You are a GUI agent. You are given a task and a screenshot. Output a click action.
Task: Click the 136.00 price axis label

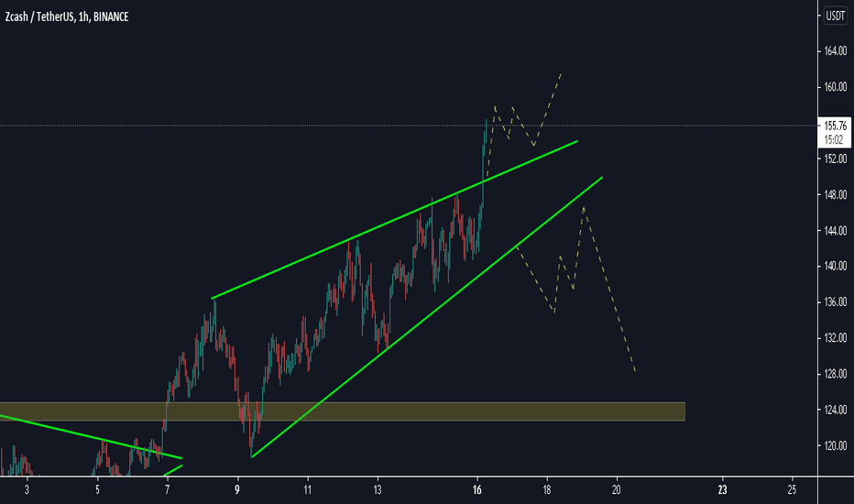[836, 302]
